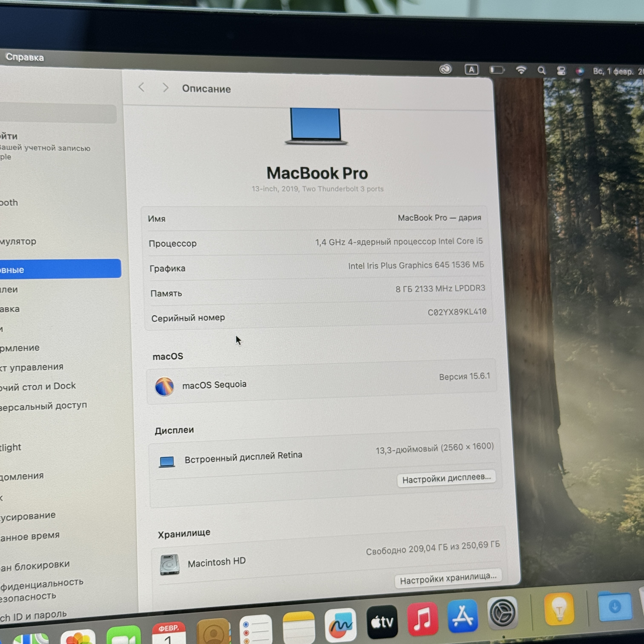This screenshot has width=644, height=644.
Task: Open Control Center from the menu bar
Action: [x=561, y=70]
